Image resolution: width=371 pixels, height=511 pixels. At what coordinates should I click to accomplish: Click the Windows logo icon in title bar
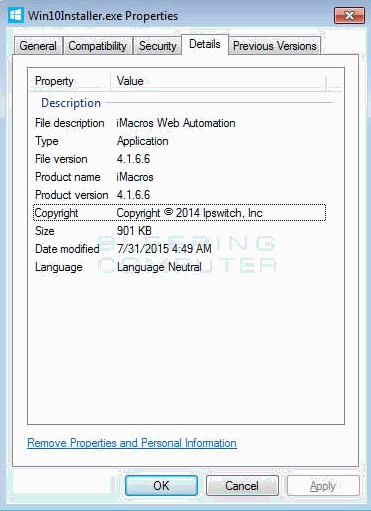(16, 15)
